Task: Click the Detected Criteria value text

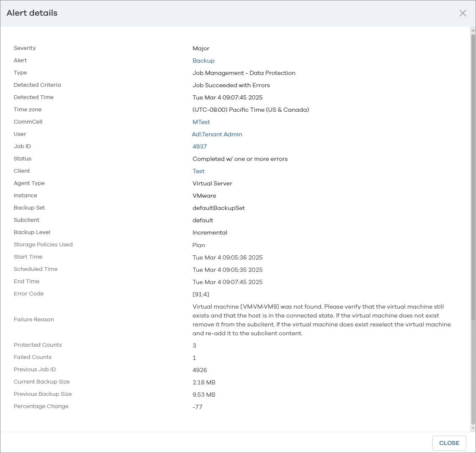Action: tap(231, 85)
